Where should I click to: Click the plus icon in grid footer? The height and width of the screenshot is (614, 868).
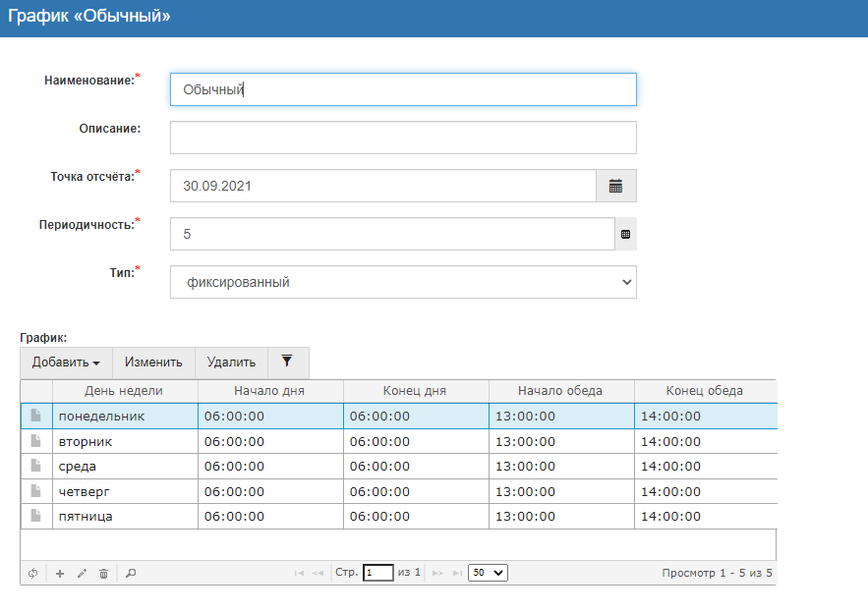[x=60, y=573]
